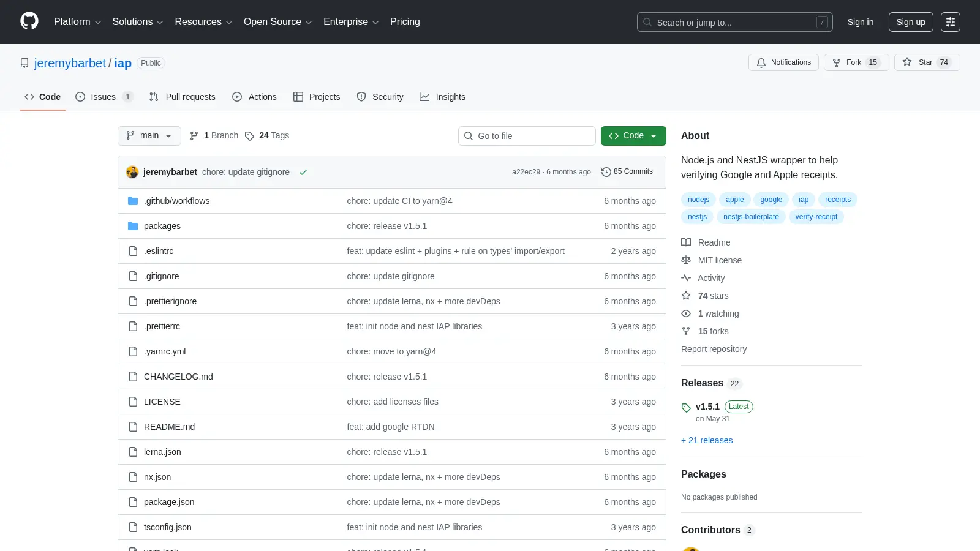Click the .github/workflows folder icon
980x551 pixels.
click(133, 201)
